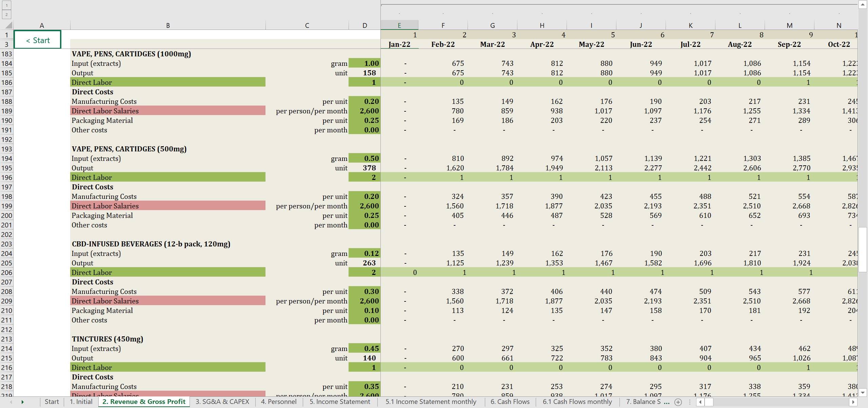Screen dimensions: 868x408
Task: Select column E header
Action: (399, 25)
